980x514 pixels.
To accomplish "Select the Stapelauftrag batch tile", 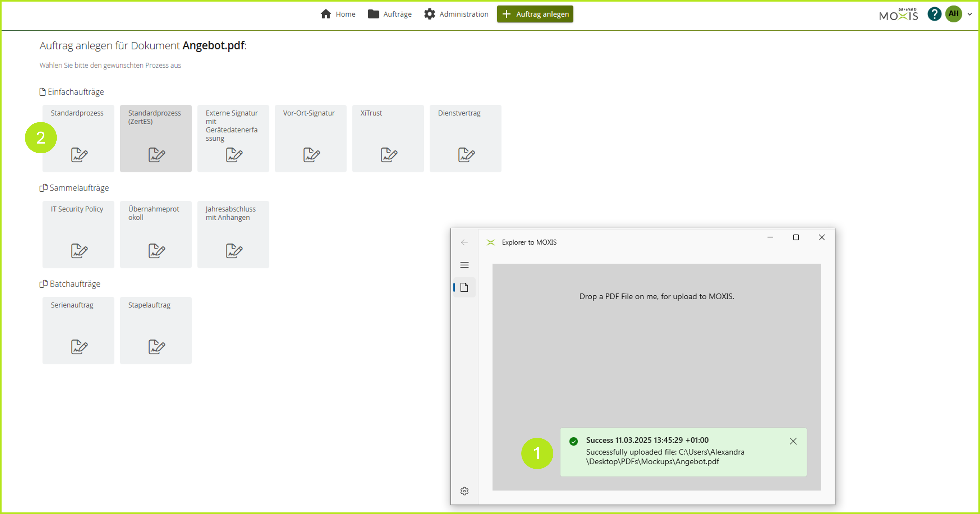I will point(156,330).
